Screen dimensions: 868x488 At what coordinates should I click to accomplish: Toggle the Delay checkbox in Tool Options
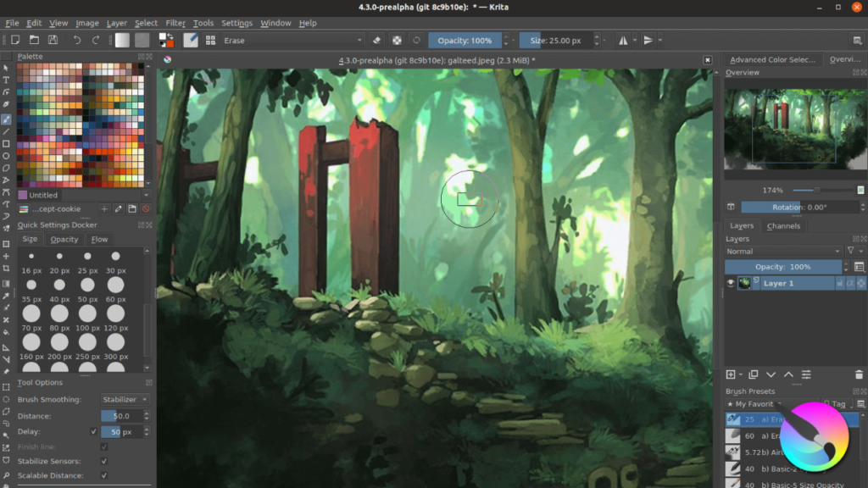[x=93, y=431]
